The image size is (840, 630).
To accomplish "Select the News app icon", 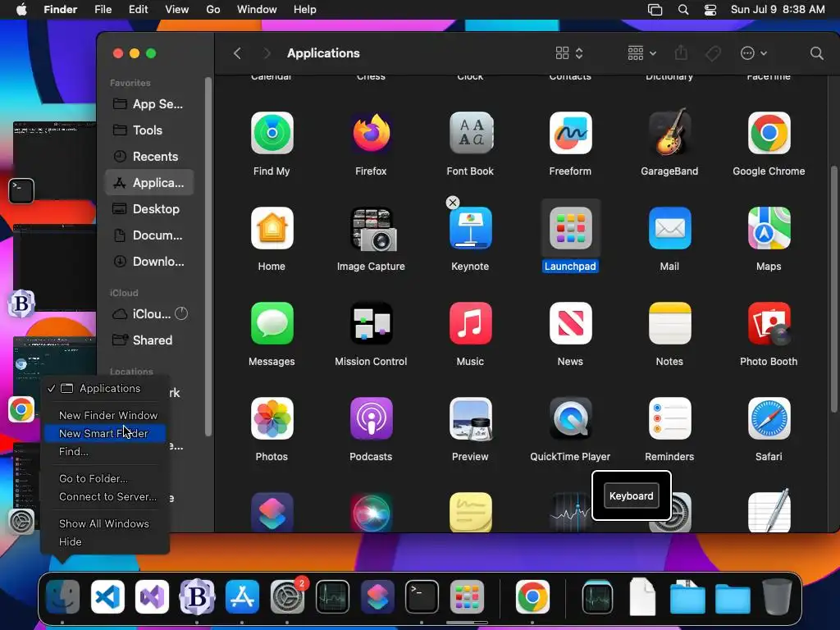I will click(570, 323).
